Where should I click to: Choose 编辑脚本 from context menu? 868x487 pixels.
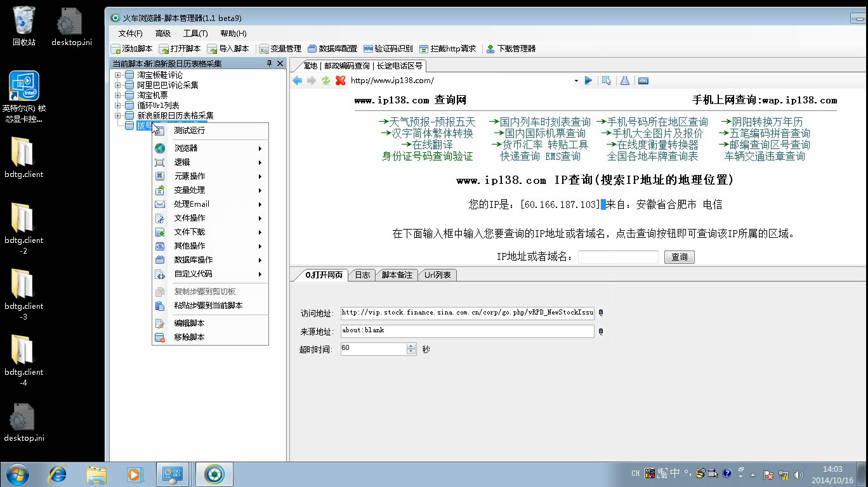pyautogui.click(x=210, y=323)
